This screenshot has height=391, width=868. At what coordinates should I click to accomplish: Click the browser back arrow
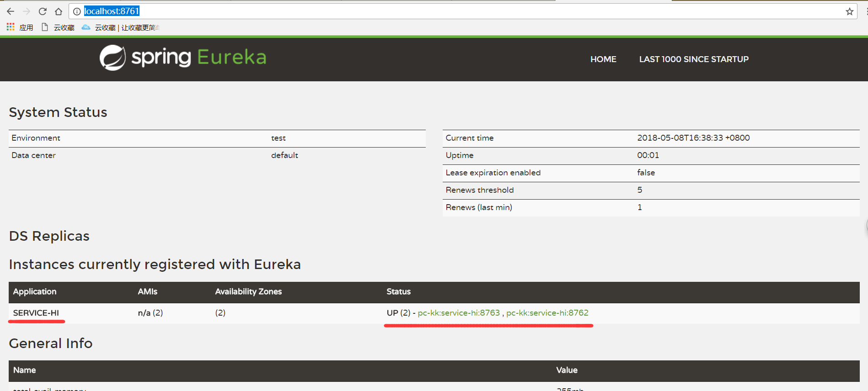tap(11, 11)
